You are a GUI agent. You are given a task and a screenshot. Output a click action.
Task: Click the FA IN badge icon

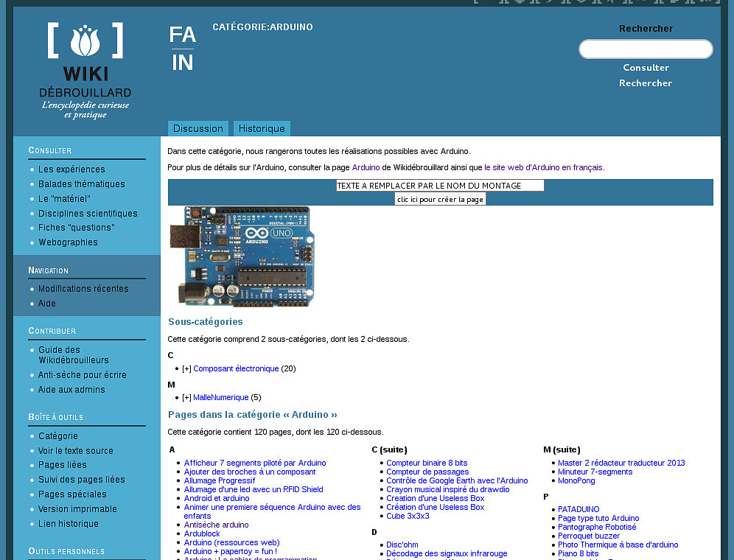tap(182, 49)
